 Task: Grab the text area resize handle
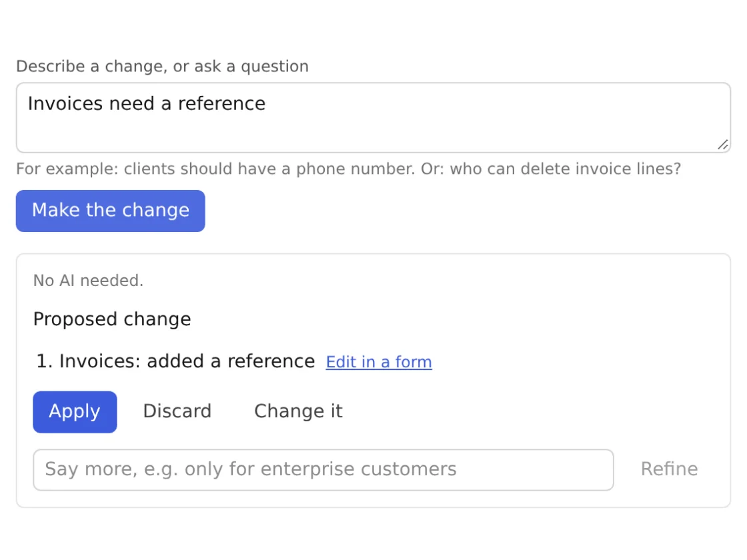coord(723,145)
